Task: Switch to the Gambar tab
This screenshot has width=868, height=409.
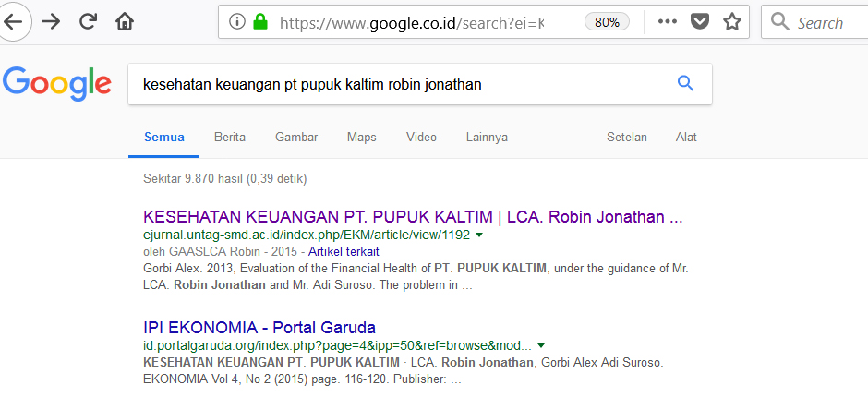Action: (x=296, y=138)
